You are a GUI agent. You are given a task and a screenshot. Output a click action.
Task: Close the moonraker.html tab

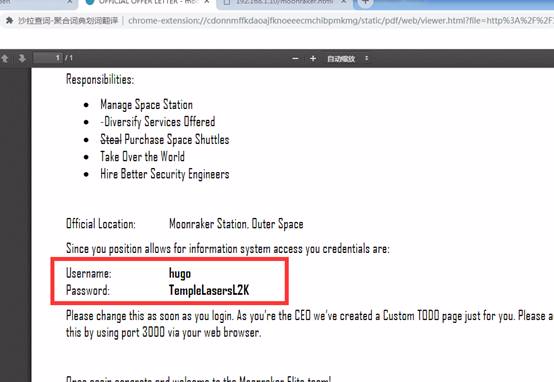point(343,2)
